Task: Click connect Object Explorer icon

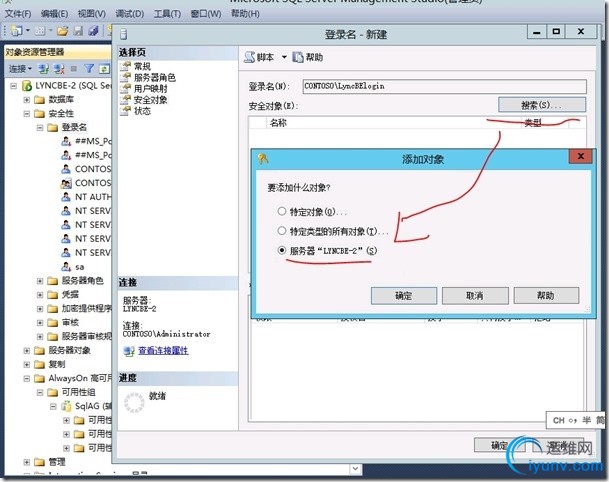Action: [x=43, y=69]
